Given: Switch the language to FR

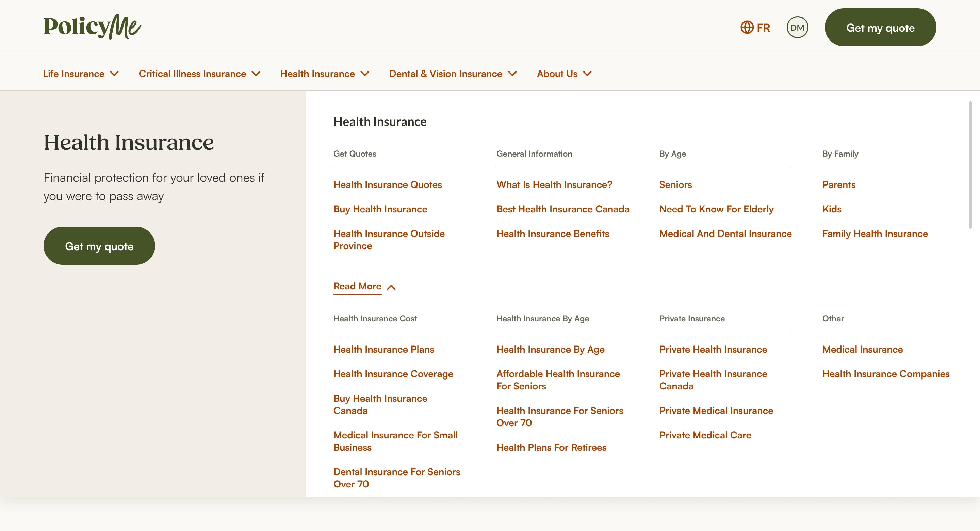Looking at the screenshot, I should pos(763,28).
